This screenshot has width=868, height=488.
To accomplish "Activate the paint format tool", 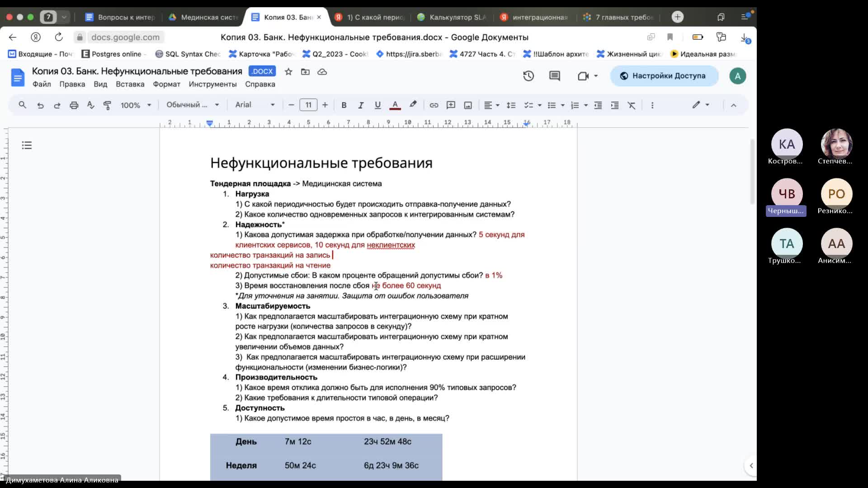I will click(x=107, y=105).
